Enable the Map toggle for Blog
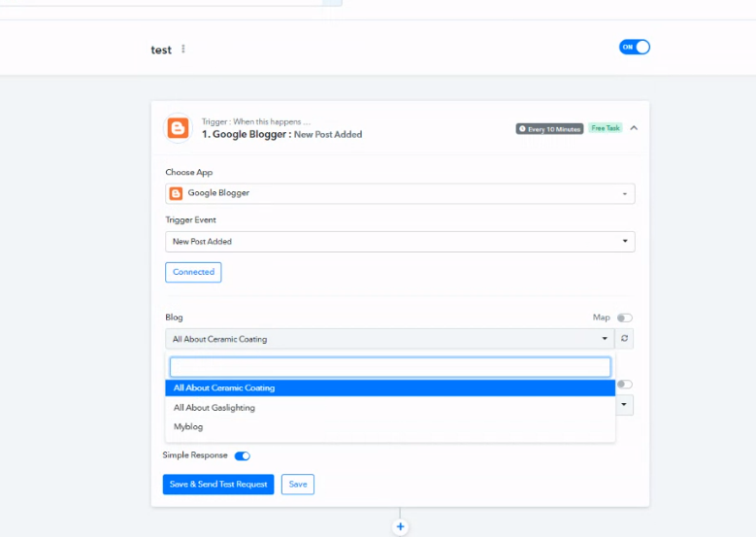Screen dimensions: 756x537 click(x=624, y=318)
